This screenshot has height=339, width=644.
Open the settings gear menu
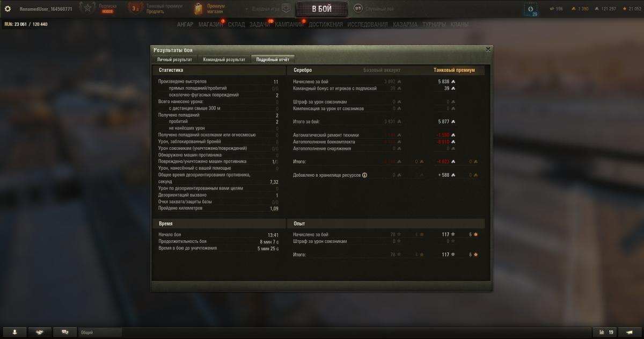(8, 9)
